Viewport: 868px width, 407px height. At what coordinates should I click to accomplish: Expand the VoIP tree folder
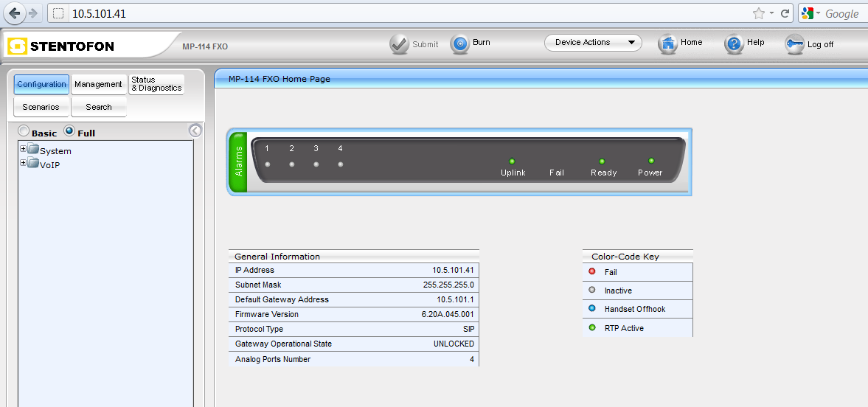[23, 163]
